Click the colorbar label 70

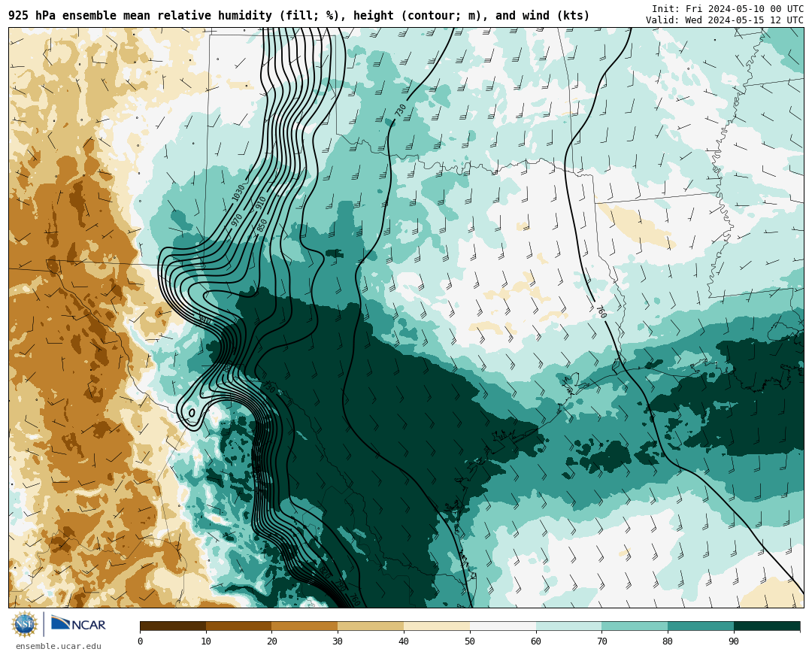601,641
